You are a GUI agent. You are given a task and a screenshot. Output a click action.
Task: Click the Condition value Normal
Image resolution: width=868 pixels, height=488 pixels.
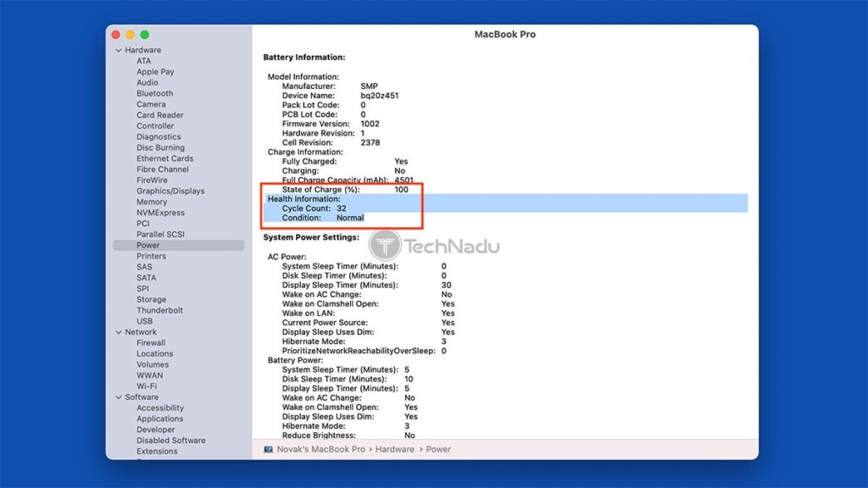pos(350,218)
